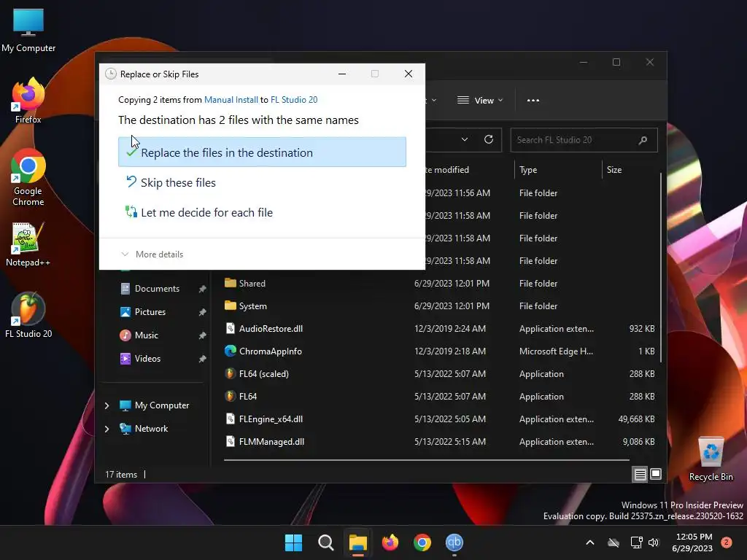The width and height of the screenshot is (747, 560).
Task: Open the View dropdown in File Explorer
Action: click(x=480, y=101)
